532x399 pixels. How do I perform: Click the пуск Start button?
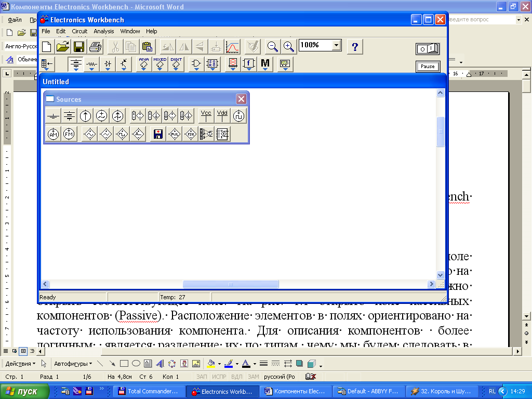24,391
